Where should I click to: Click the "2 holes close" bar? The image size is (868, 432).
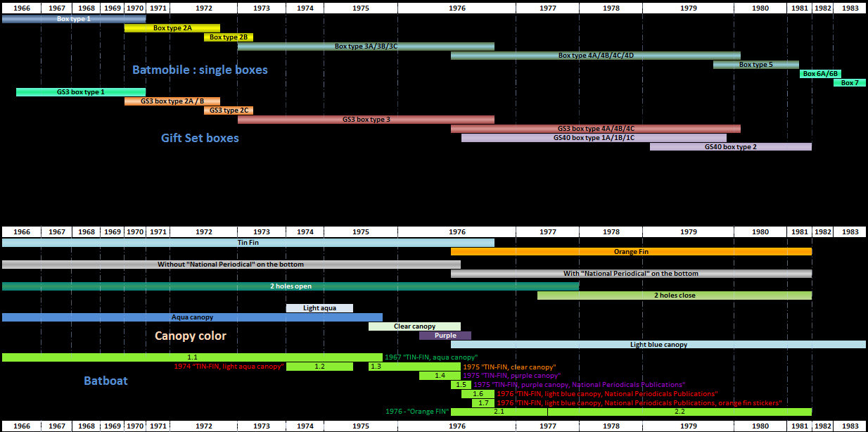pos(675,296)
